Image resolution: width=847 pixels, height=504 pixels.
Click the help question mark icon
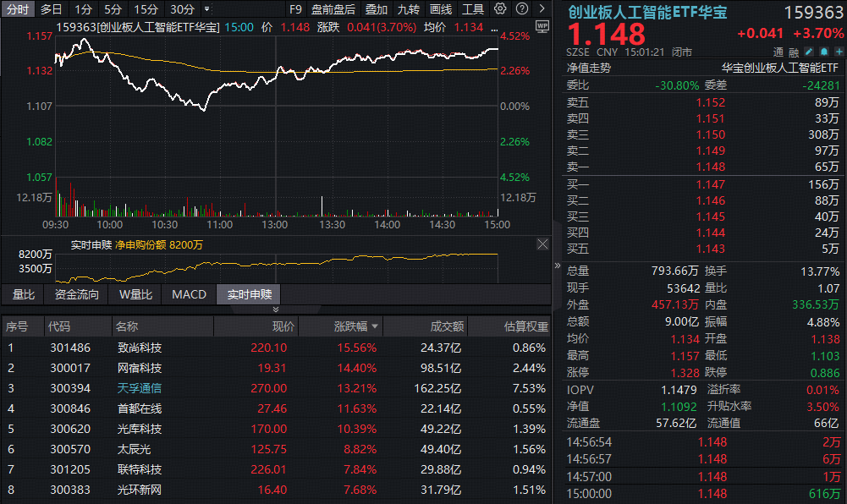click(520, 9)
